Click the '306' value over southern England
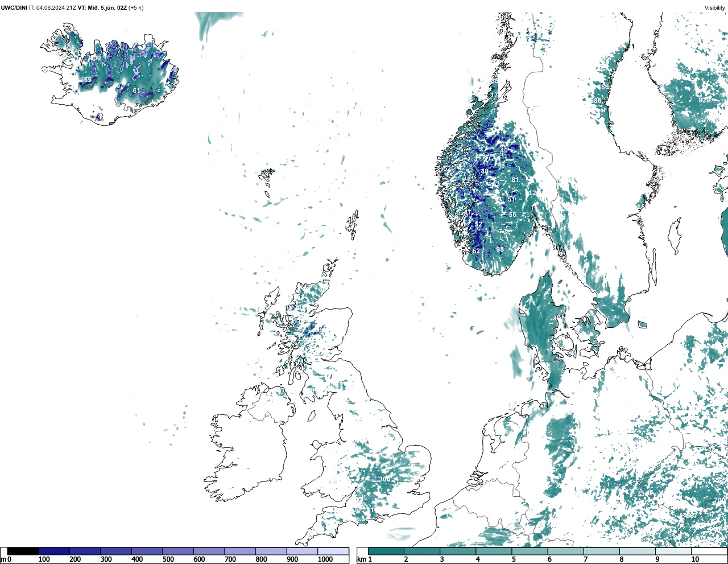The height and width of the screenshot is (564, 728). (x=384, y=479)
